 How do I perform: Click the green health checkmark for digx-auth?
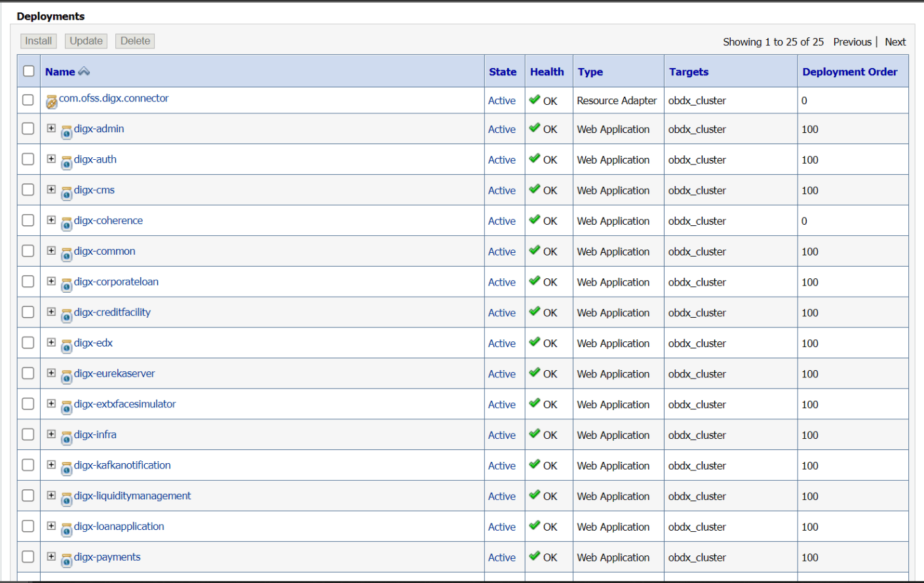(535, 159)
